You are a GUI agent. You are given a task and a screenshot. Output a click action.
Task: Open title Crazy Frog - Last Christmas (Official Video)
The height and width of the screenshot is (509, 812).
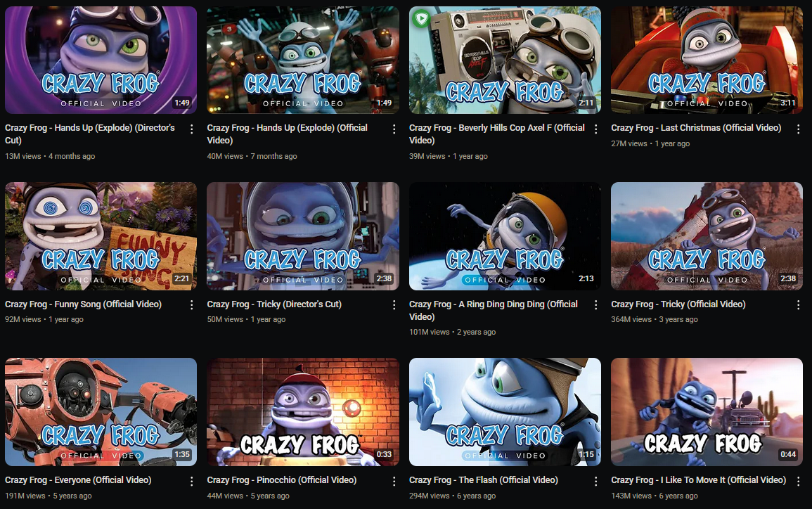tap(696, 128)
